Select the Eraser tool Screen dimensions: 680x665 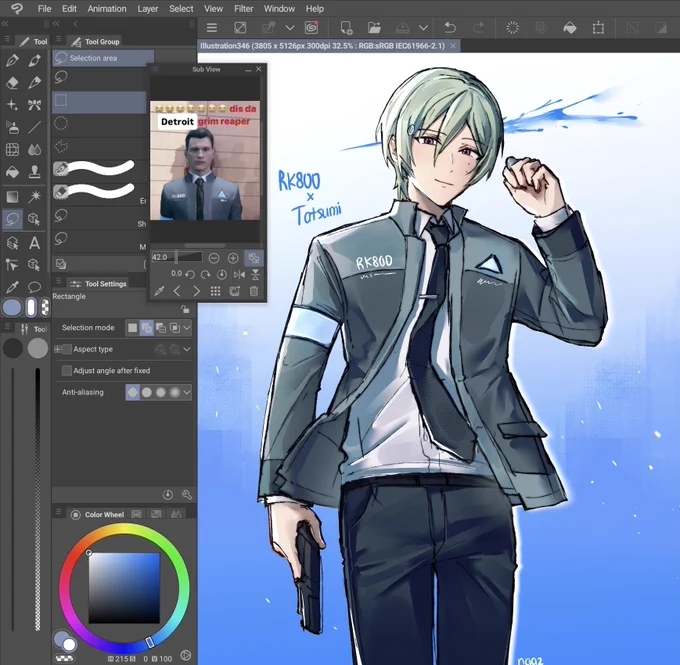(12, 82)
